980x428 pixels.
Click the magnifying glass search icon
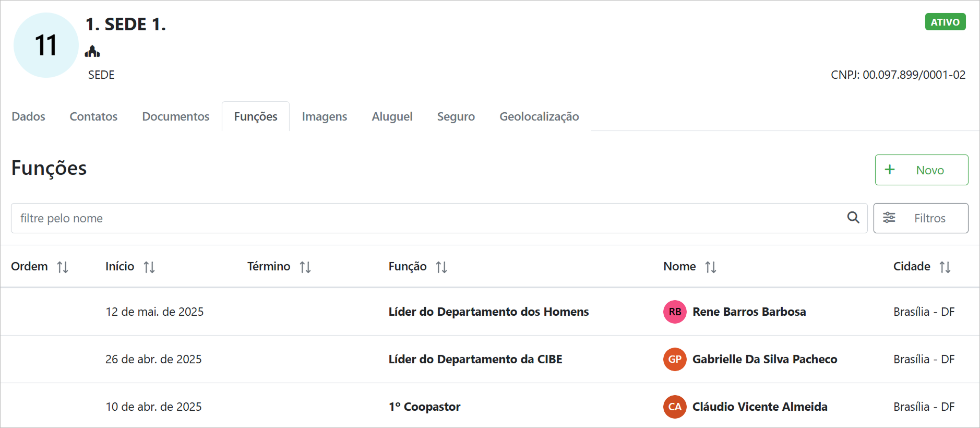853,218
